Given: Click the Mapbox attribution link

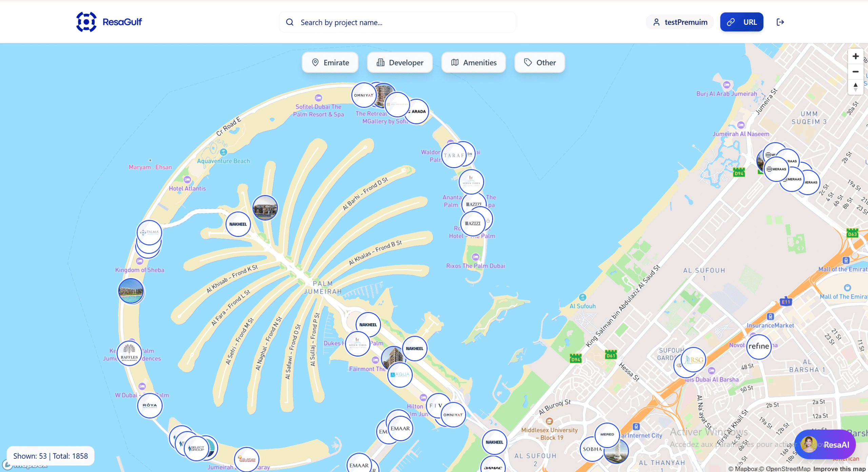Looking at the screenshot, I should (x=743, y=469).
